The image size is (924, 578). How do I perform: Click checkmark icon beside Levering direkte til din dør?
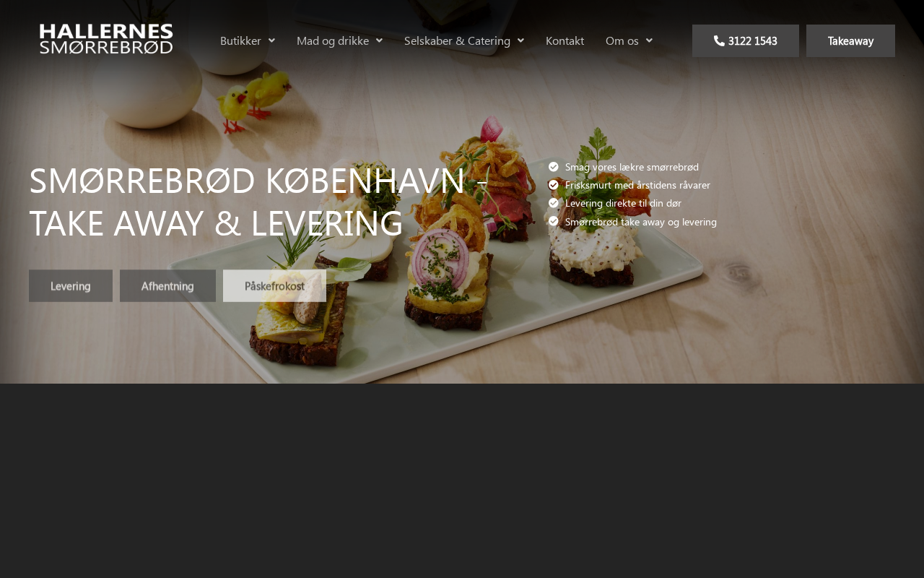click(554, 203)
